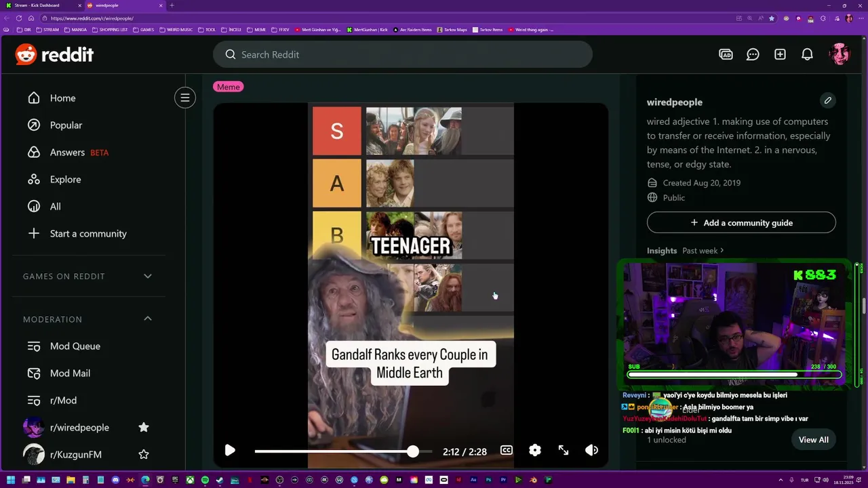Toggle the bookmark star in address bar

coord(772,18)
